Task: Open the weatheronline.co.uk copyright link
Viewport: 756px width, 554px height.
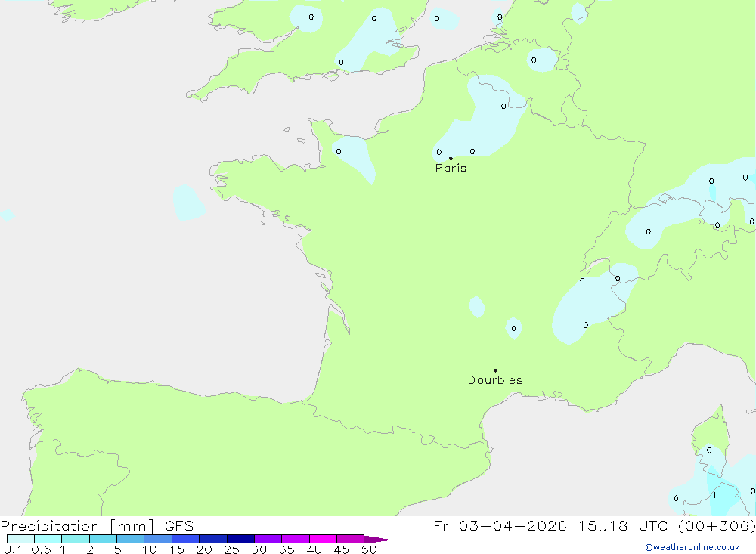Action: 692,547
